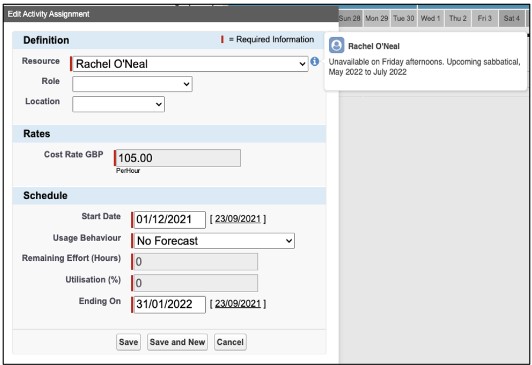Open the Usage Behaviour dropdown
Image resolution: width=532 pixels, height=365 pixels.
(x=214, y=241)
